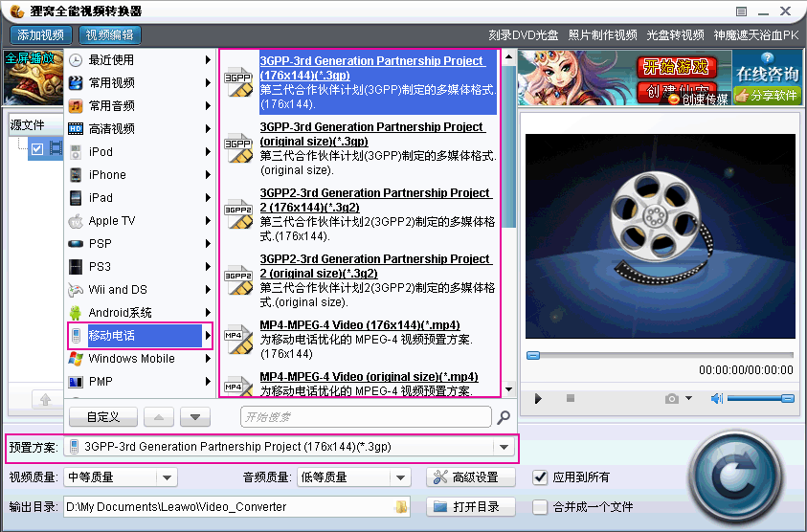Click the iPad tablet icon
This screenshot has width=807, height=532.
pyautogui.click(x=76, y=197)
